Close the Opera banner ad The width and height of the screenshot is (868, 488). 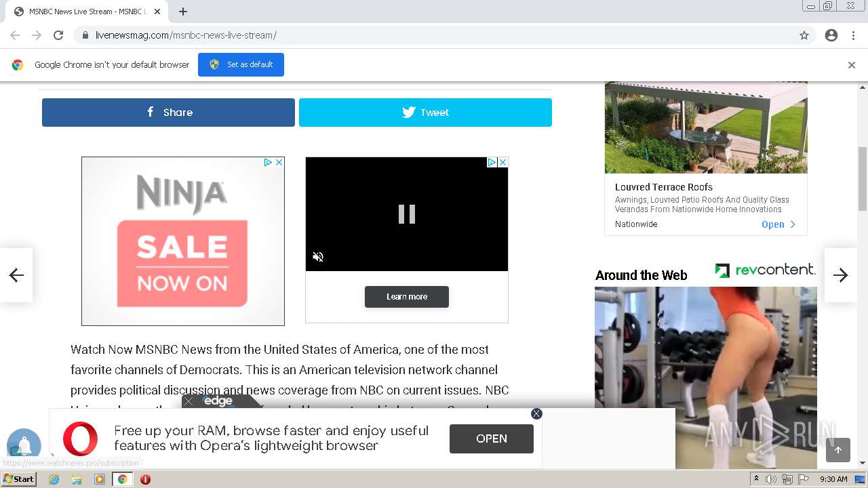(x=536, y=413)
